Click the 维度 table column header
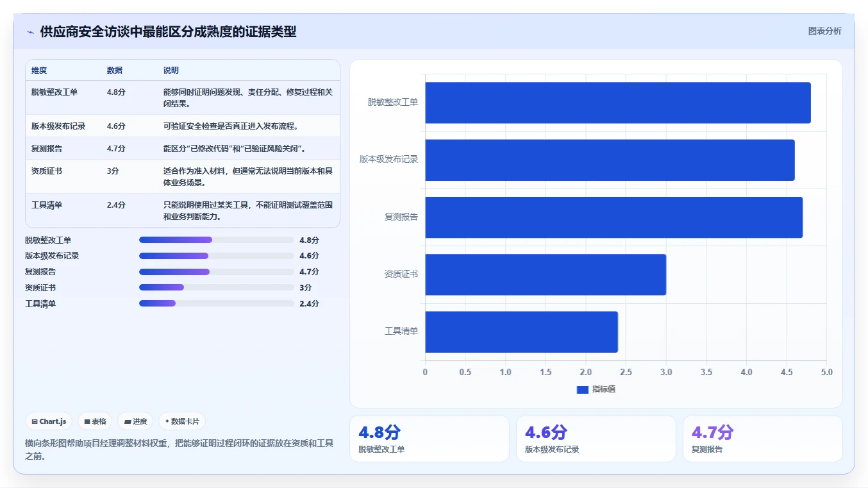The image size is (868, 488). point(39,71)
